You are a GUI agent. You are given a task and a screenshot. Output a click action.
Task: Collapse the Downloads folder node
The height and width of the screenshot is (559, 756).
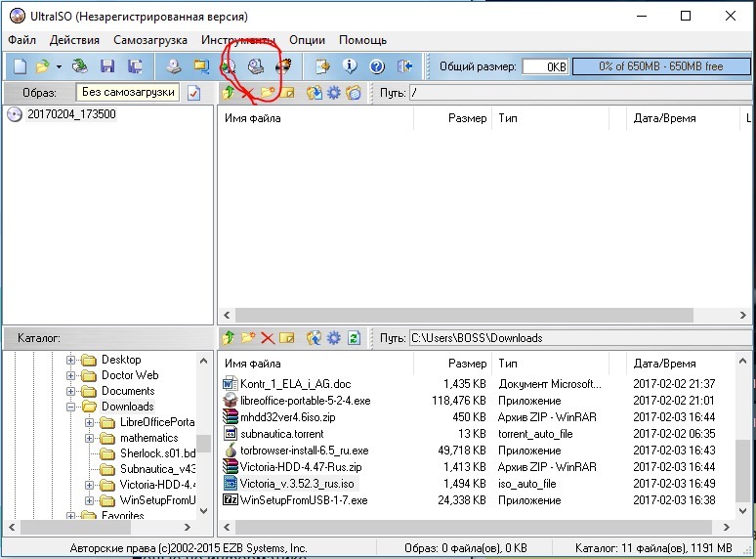pos(71,407)
